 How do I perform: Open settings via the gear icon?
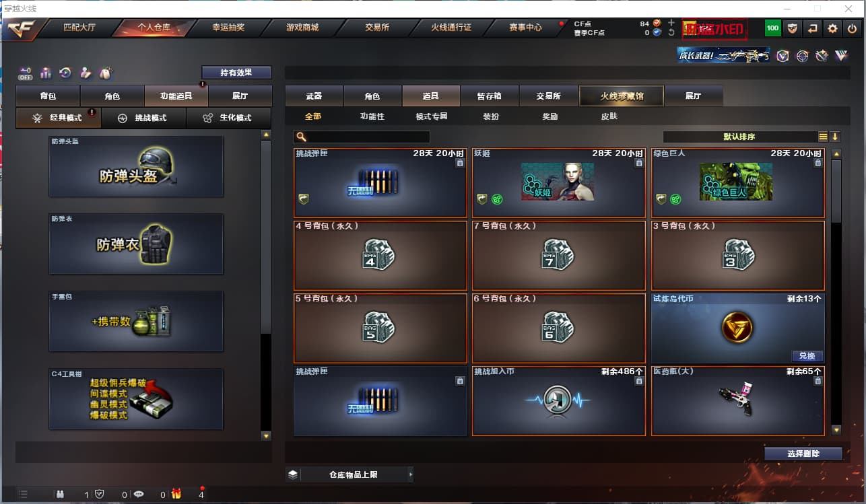[832, 28]
